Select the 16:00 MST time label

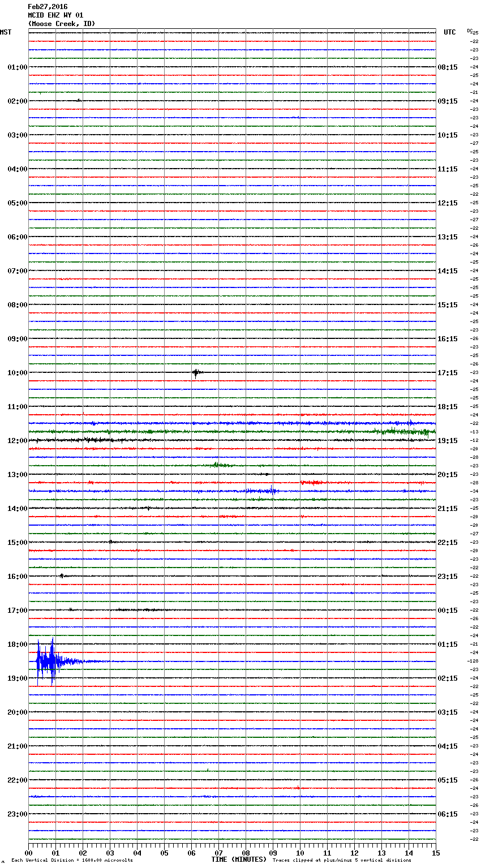(x=18, y=577)
